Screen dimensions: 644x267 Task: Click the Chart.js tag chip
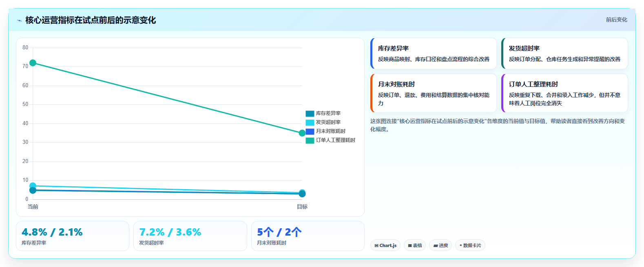(x=385, y=245)
